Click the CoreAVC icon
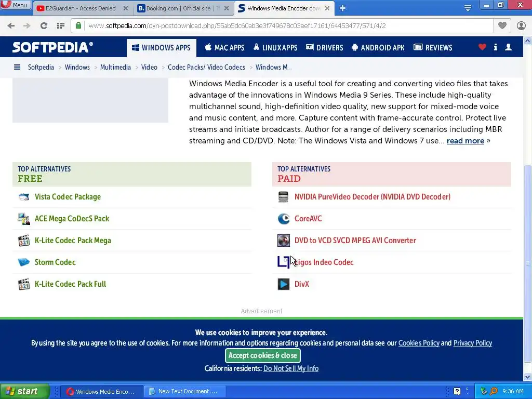 point(283,219)
